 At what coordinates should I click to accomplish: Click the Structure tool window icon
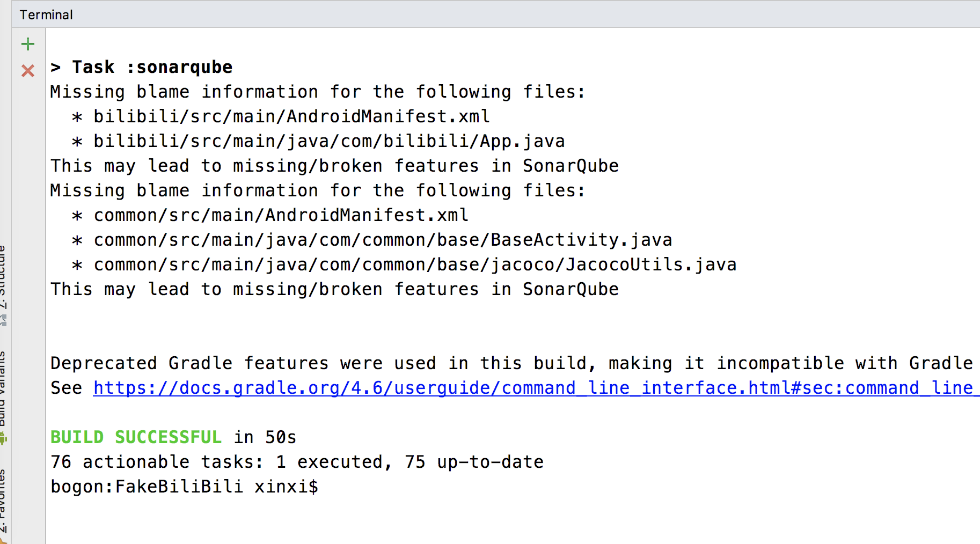click(3, 321)
